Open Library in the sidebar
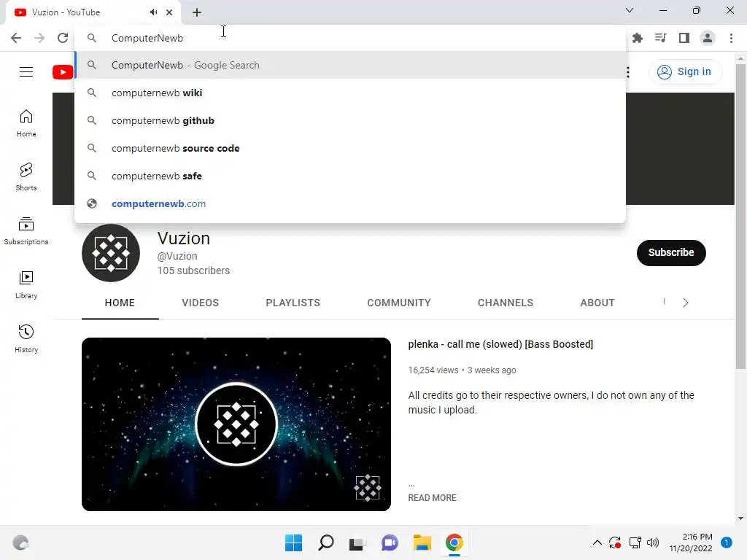 click(x=26, y=285)
